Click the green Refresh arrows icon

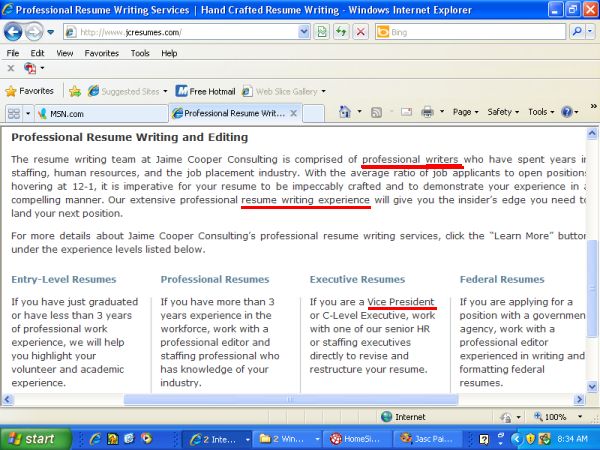[x=341, y=32]
